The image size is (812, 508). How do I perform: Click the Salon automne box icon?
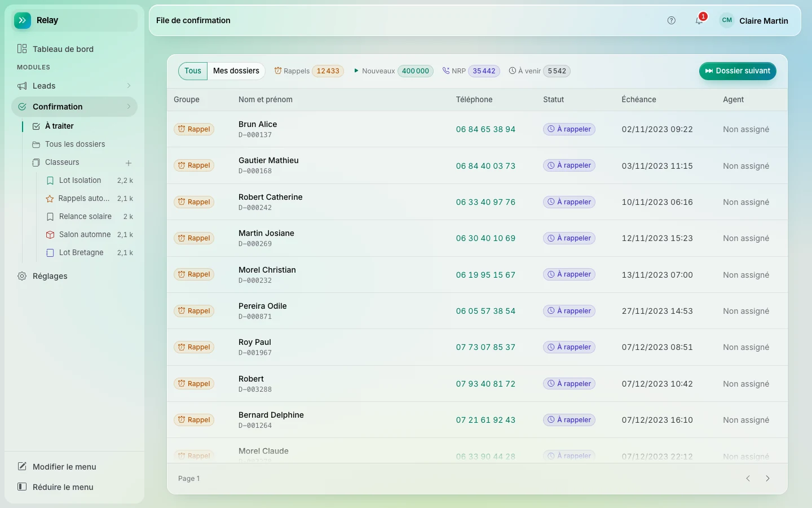pos(50,235)
